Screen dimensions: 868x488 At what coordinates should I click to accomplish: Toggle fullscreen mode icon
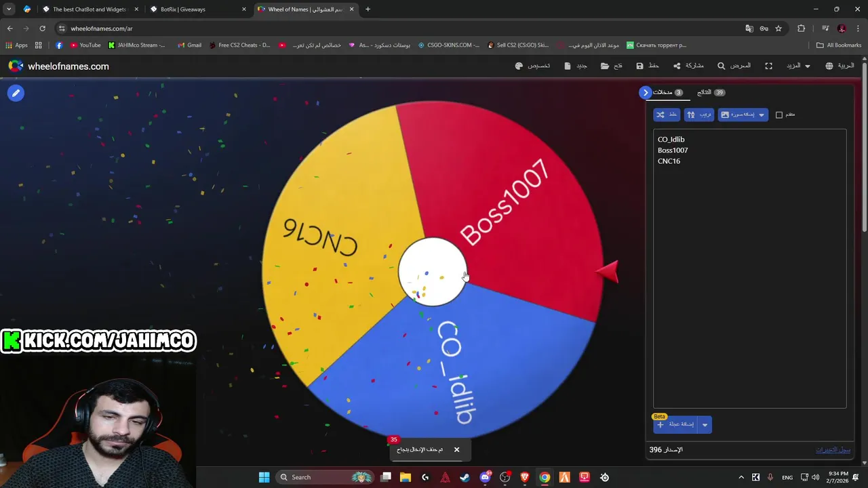768,66
